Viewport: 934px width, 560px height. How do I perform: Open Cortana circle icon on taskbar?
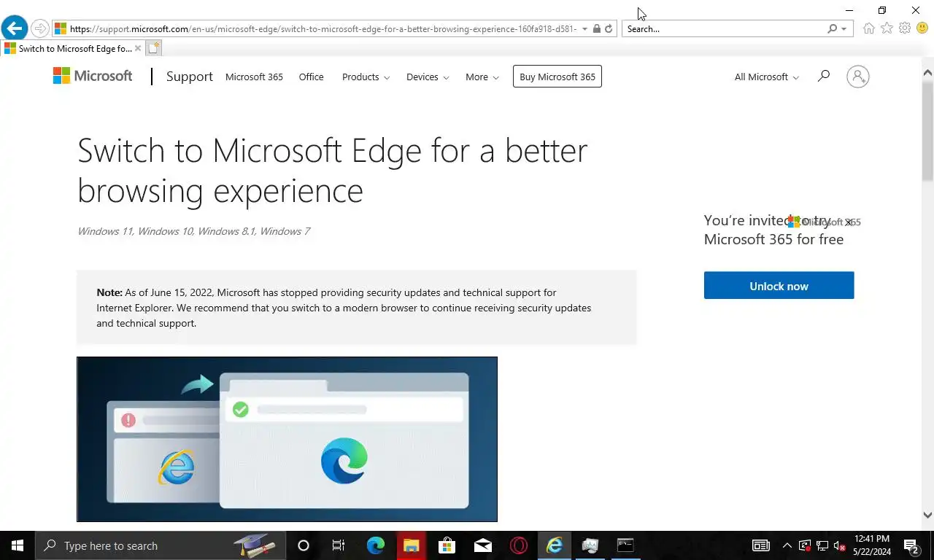(x=304, y=545)
